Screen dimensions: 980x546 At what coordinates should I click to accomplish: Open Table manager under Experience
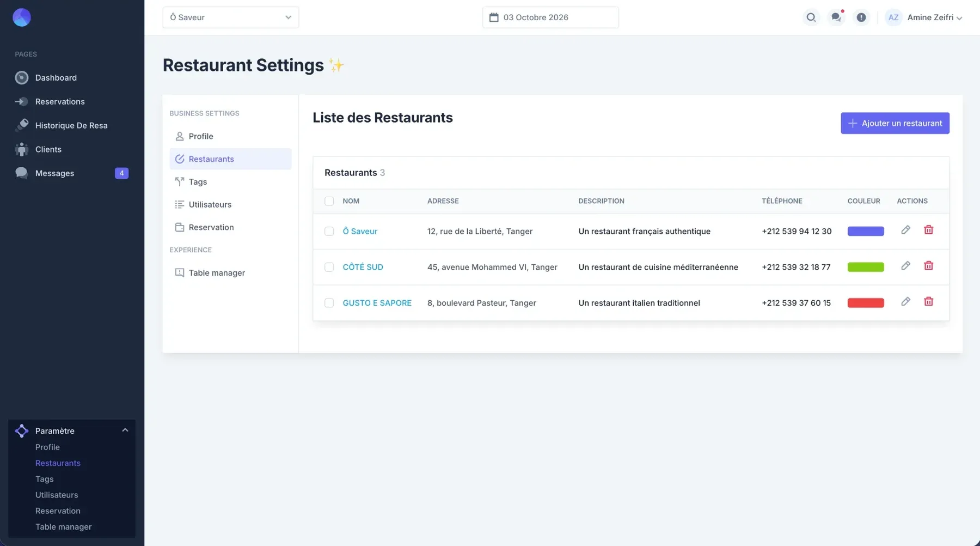point(230,273)
